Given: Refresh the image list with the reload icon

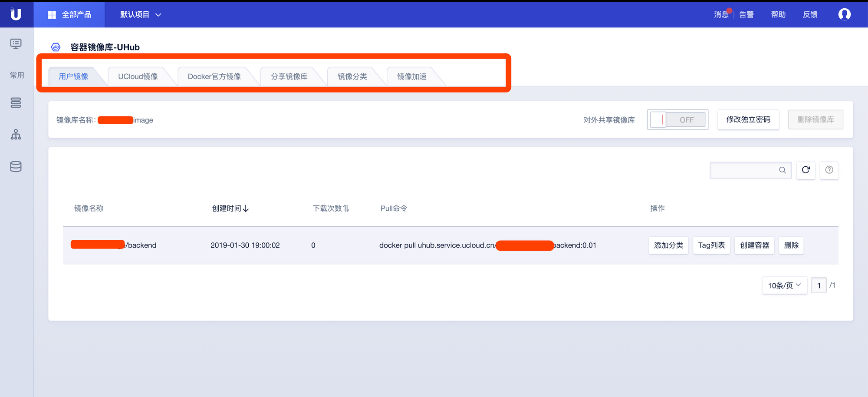Looking at the screenshot, I should pyautogui.click(x=806, y=170).
